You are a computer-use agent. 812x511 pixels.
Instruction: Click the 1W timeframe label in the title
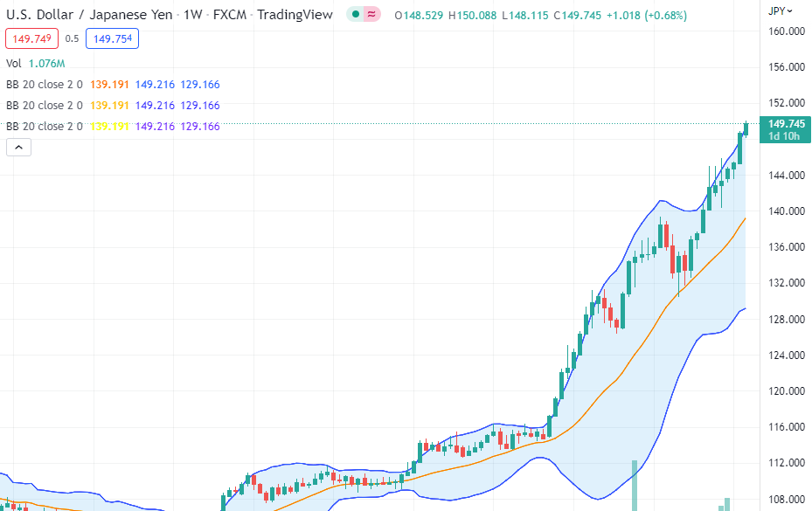(x=192, y=15)
